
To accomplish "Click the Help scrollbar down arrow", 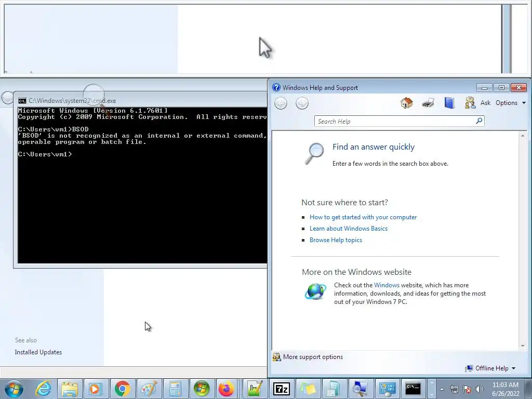I will pyautogui.click(x=523, y=346).
